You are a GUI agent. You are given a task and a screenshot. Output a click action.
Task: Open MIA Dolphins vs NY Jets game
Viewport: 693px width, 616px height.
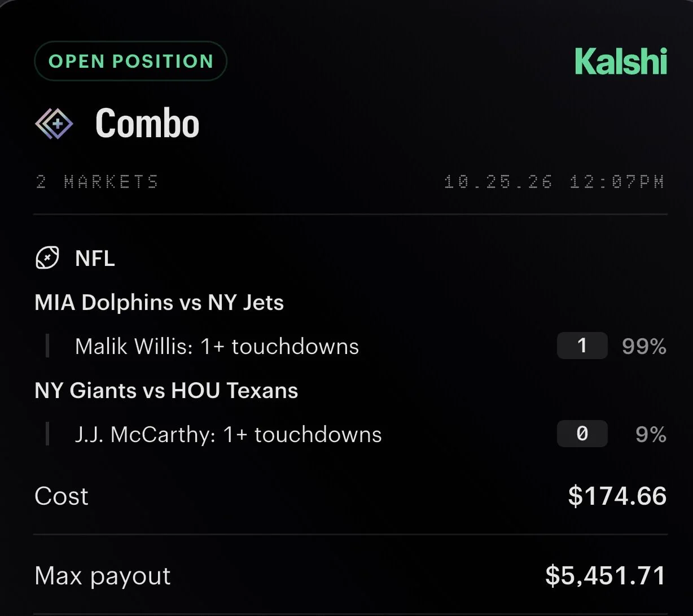point(159,303)
